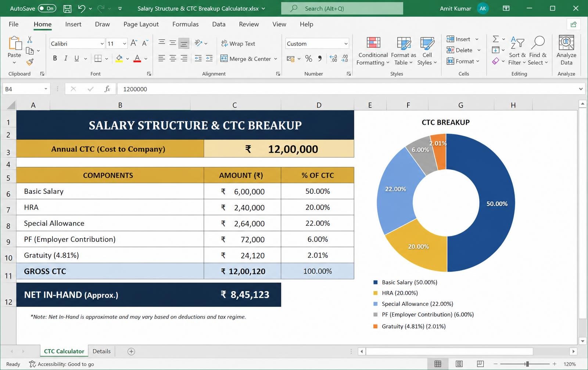The height and width of the screenshot is (370, 588).
Task: Open Cell Styles dropdown
Action: click(x=427, y=51)
